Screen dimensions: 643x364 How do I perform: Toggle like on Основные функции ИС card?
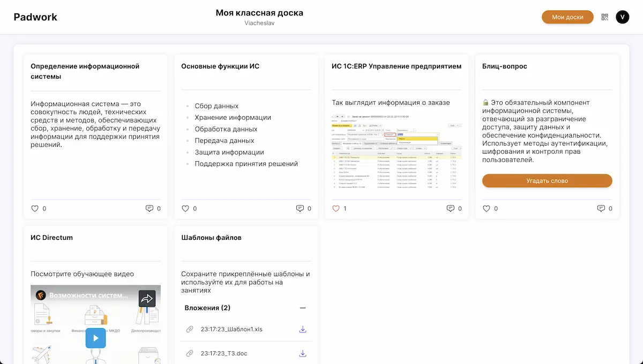click(x=185, y=208)
